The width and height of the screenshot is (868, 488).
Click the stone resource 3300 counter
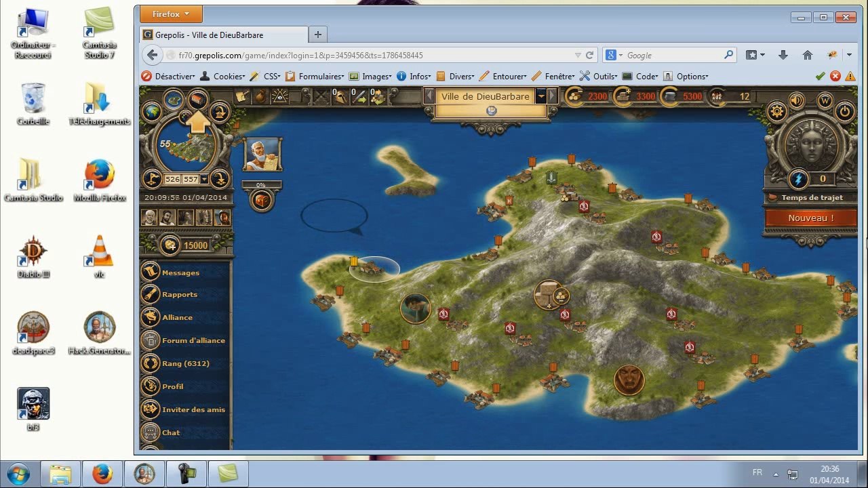pyautogui.click(x=635, y=96)
